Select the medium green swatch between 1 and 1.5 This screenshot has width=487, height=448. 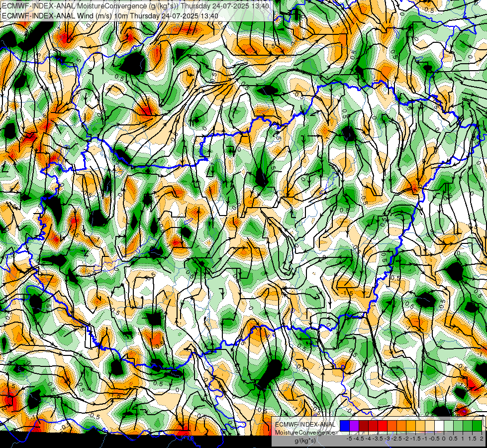pos(468,426)
